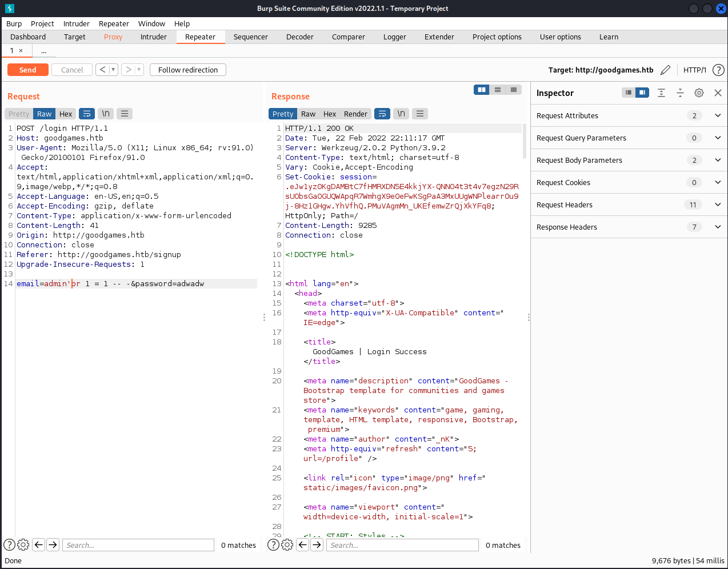Click the edit target pencil icon
728x569 pixels.
tap(665, 70)
